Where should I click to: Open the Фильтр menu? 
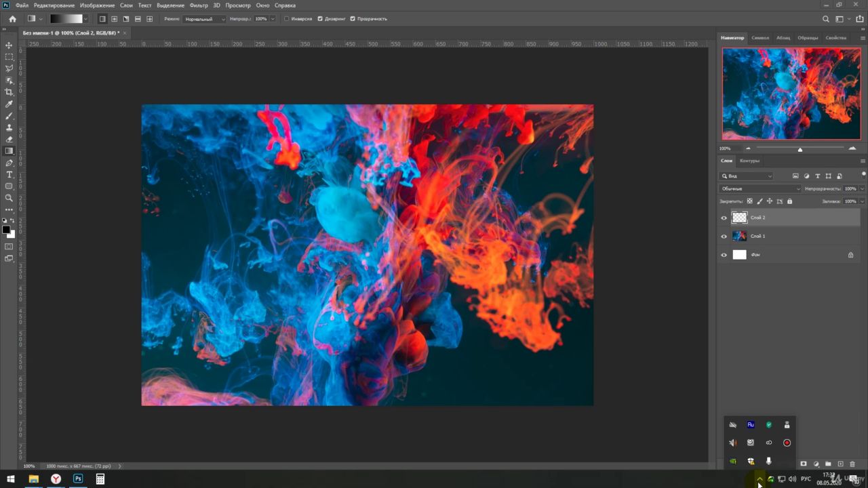[199, 5]
